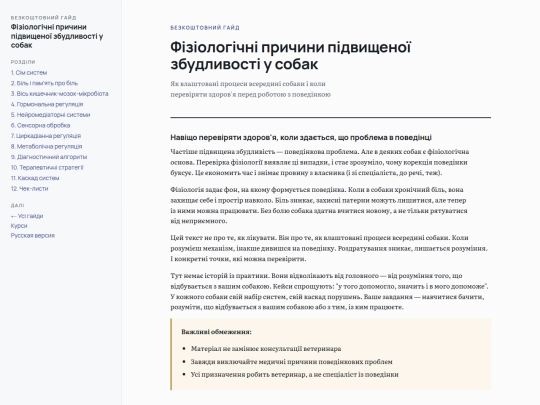Open 10. Терапевтичні стратегії
The image size is (540, 405).
pos(47,168)
